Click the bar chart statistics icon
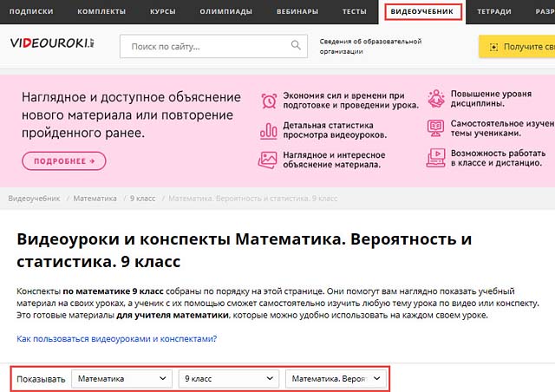This screenshot has width=555, height=392. click(x=268, y=130)
